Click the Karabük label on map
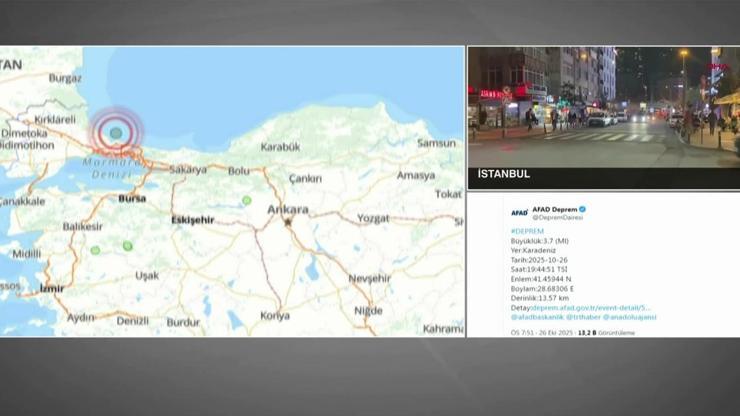This screenshot has height=416, width=740. pos(280,147)
